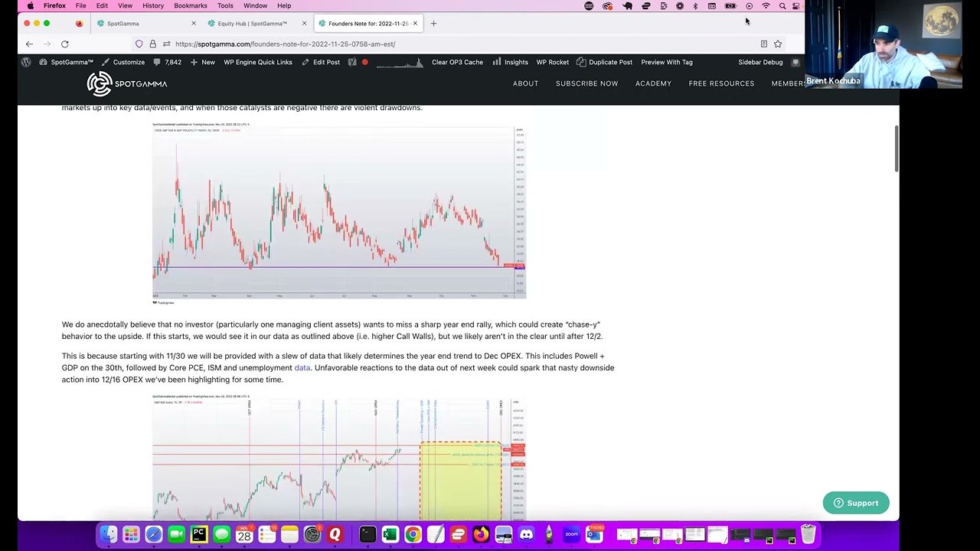This screenshot has width=980, height=551.
Task: Open Discord from the dock
Action: coord(527,534)
